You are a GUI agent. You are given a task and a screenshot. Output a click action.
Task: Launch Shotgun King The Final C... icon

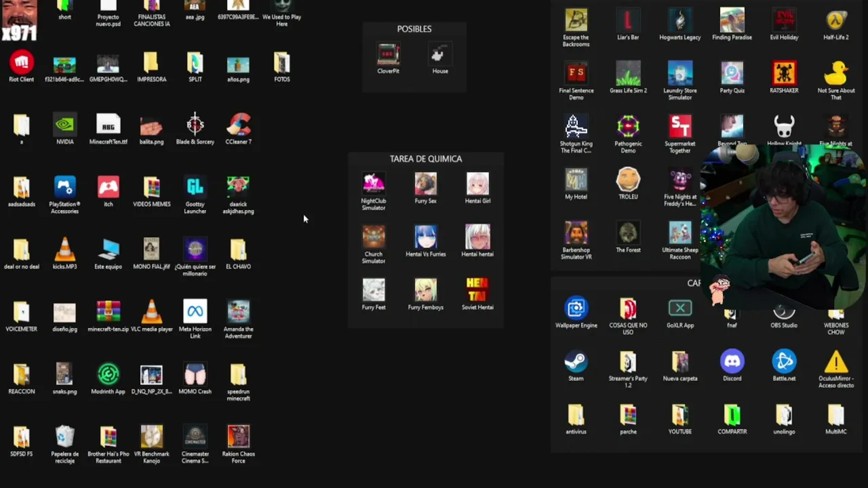[576, 127]
